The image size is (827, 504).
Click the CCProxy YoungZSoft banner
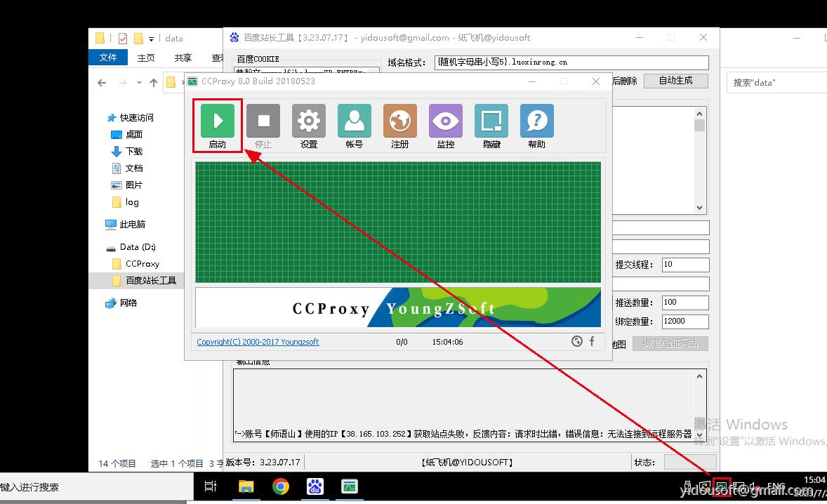(398, 307)
